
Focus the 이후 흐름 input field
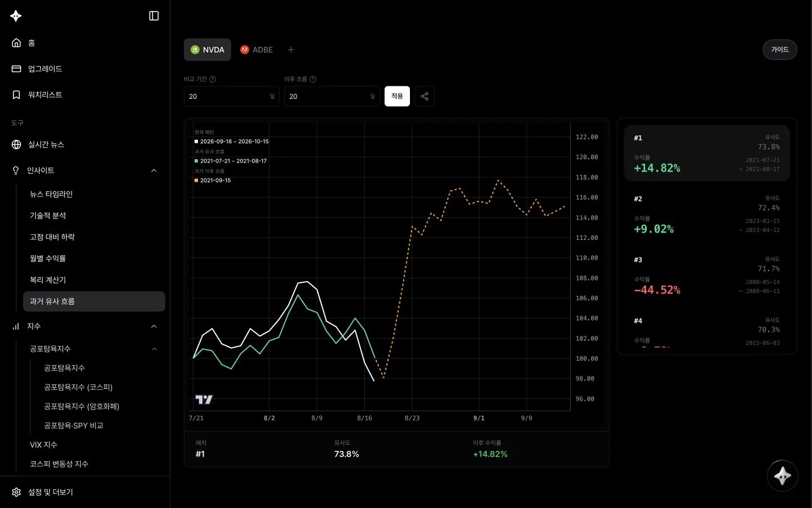coord(332,97)
